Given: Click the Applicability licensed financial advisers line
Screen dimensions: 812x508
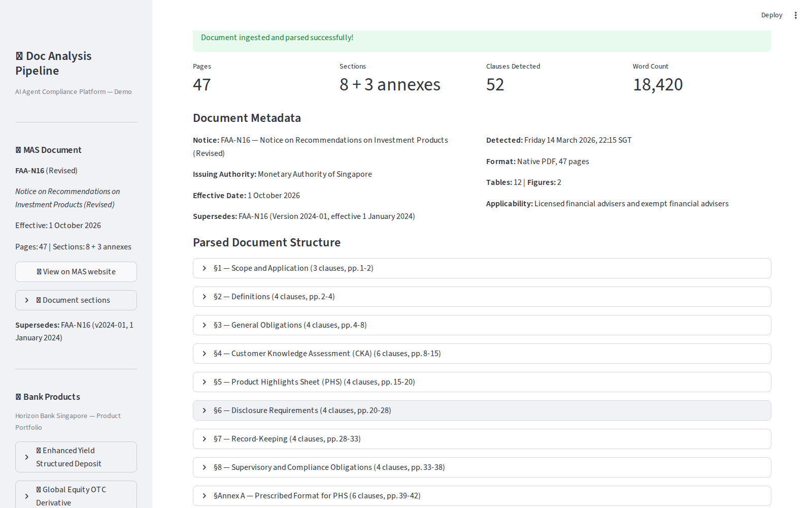Looking at the screenshot, I should point(607,204).
